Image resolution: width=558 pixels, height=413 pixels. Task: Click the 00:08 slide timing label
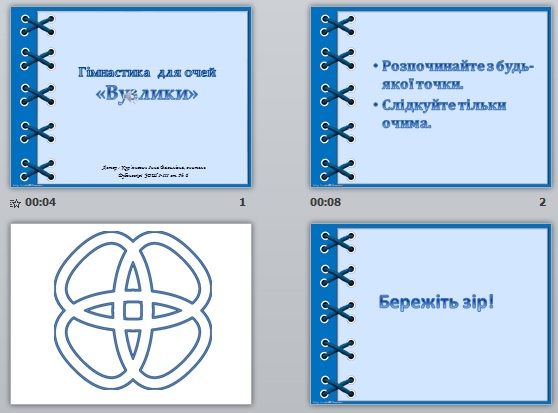tap(325, 202)
